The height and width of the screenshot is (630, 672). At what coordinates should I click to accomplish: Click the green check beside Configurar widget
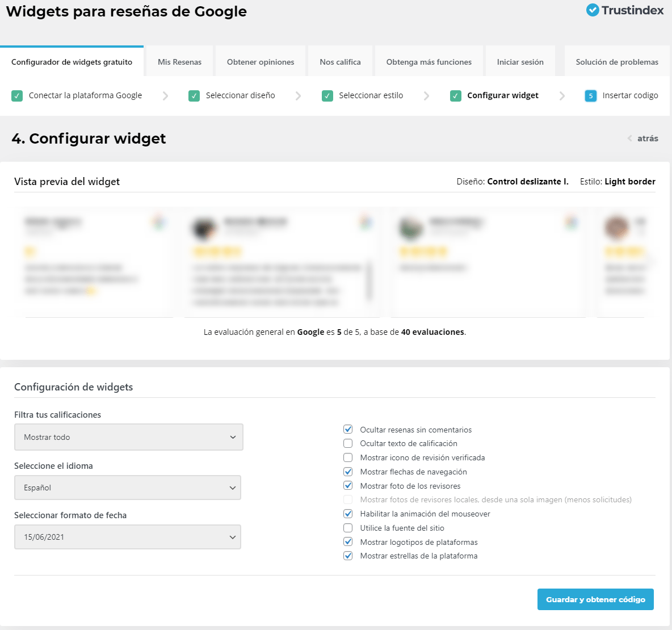click(x=456, y=96)
